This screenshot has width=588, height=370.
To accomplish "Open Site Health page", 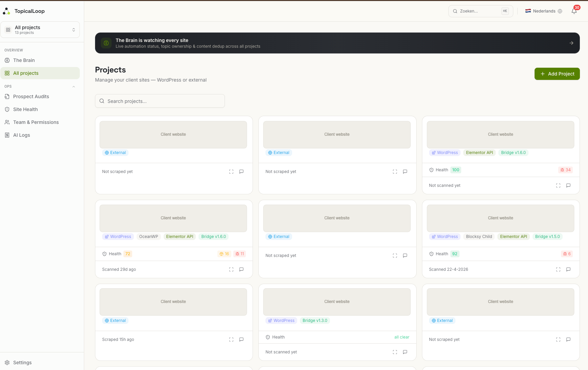I will (40, 109).
